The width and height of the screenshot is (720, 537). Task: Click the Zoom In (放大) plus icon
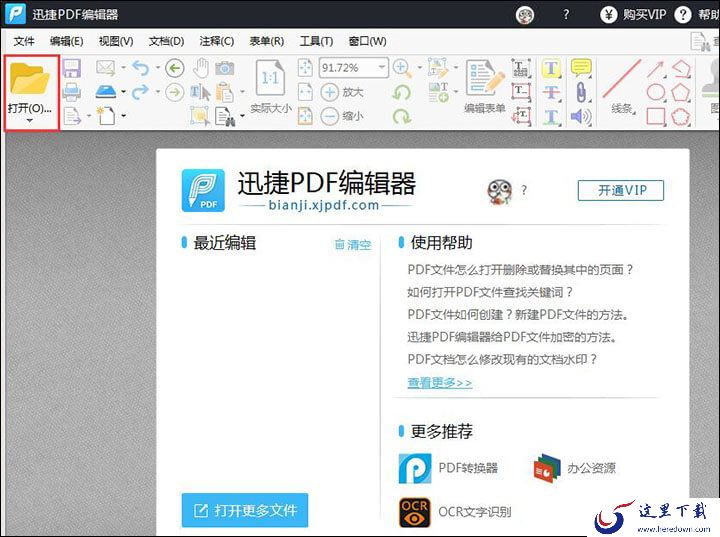click(x=329, y=92)
